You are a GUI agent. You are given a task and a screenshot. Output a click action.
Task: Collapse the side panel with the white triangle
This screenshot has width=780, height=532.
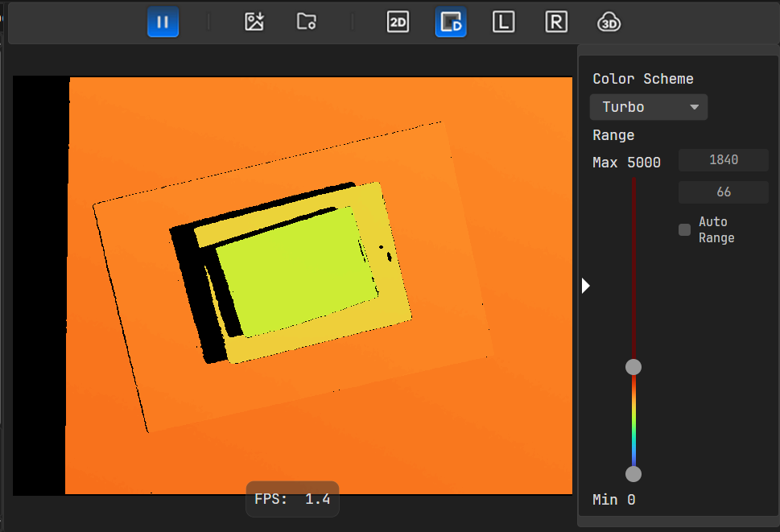[x=586, y=286]
